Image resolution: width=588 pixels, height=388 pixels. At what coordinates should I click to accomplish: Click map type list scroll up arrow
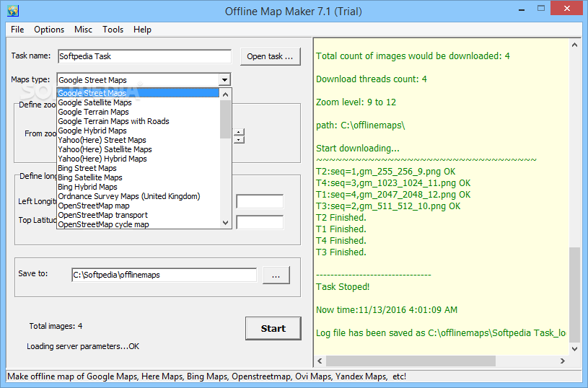[x=225, y=94]
